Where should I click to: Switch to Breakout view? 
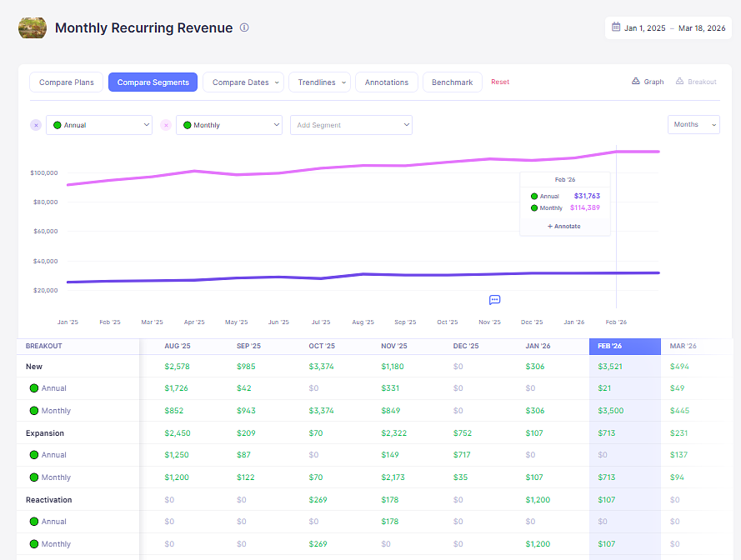click(x=696, y=82)
